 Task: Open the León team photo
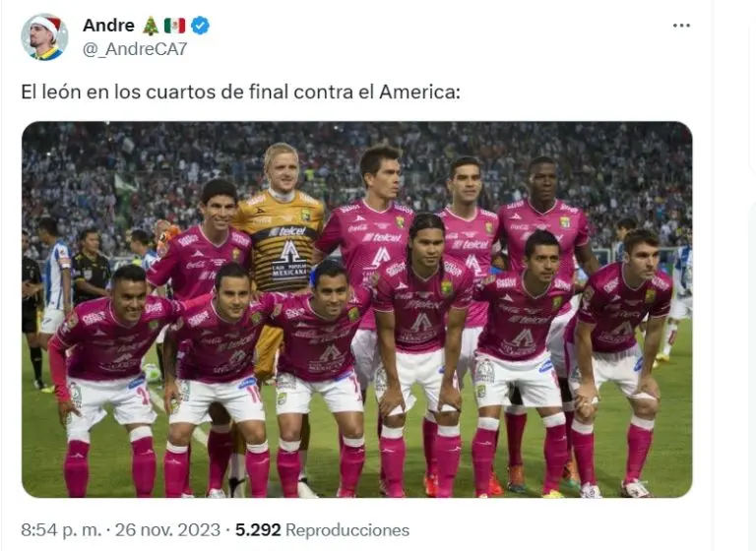356,310
